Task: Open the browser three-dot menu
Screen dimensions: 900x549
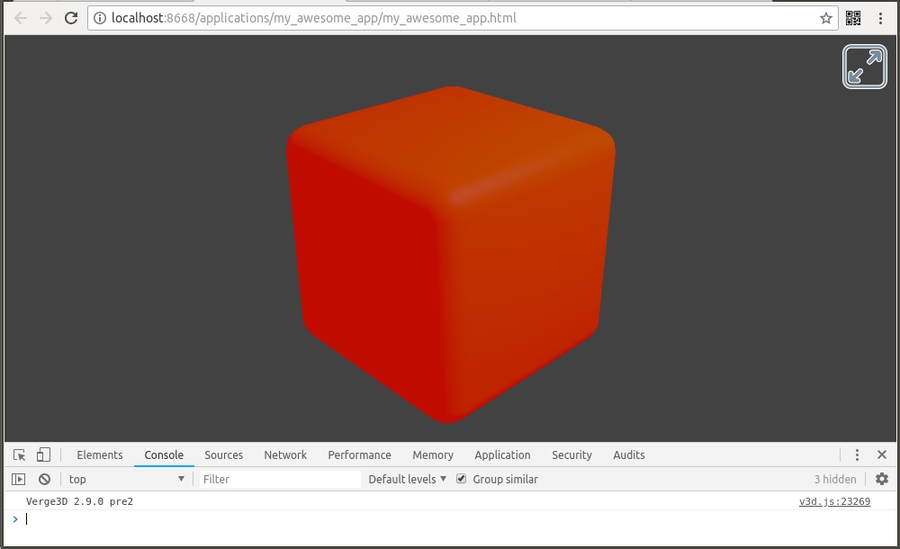Action: pyautogui.click(x=880, y=18)
